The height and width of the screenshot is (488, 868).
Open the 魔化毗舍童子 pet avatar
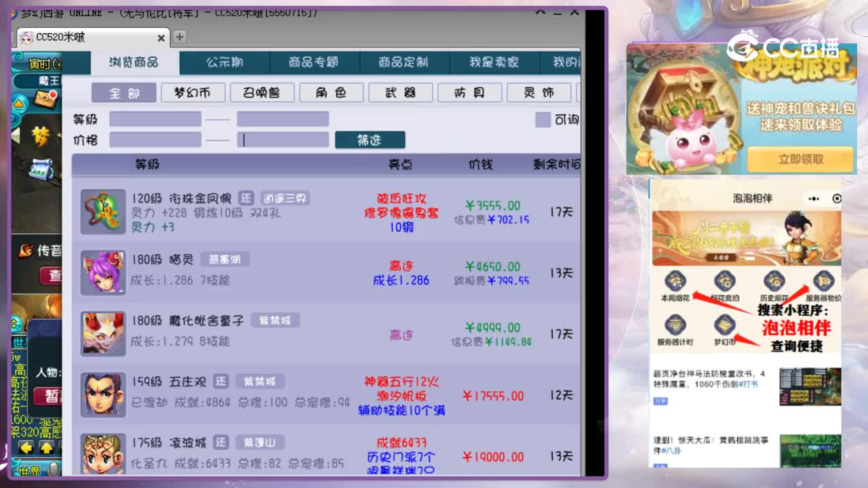(103, 333)
